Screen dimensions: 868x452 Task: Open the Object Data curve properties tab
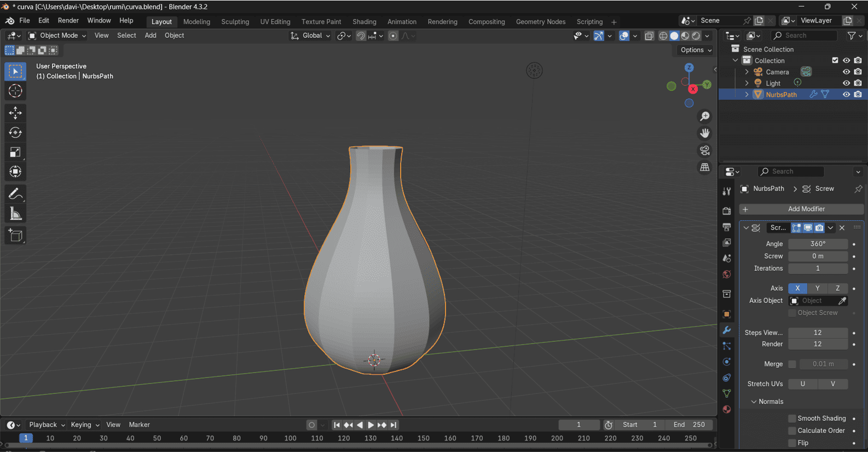[x=727, y=394]
